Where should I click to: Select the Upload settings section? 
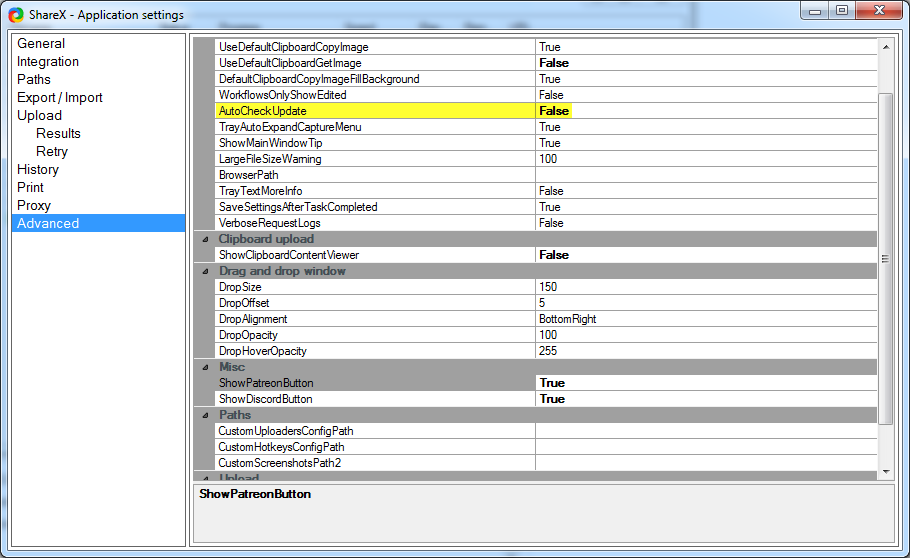pyautogui.click(x=39, y=116)
